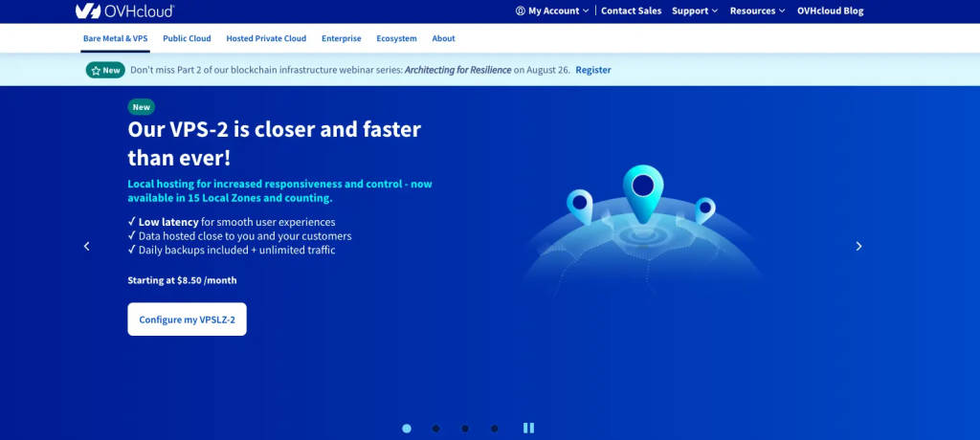
Task: Open the About menu
Action: (444, 38)
